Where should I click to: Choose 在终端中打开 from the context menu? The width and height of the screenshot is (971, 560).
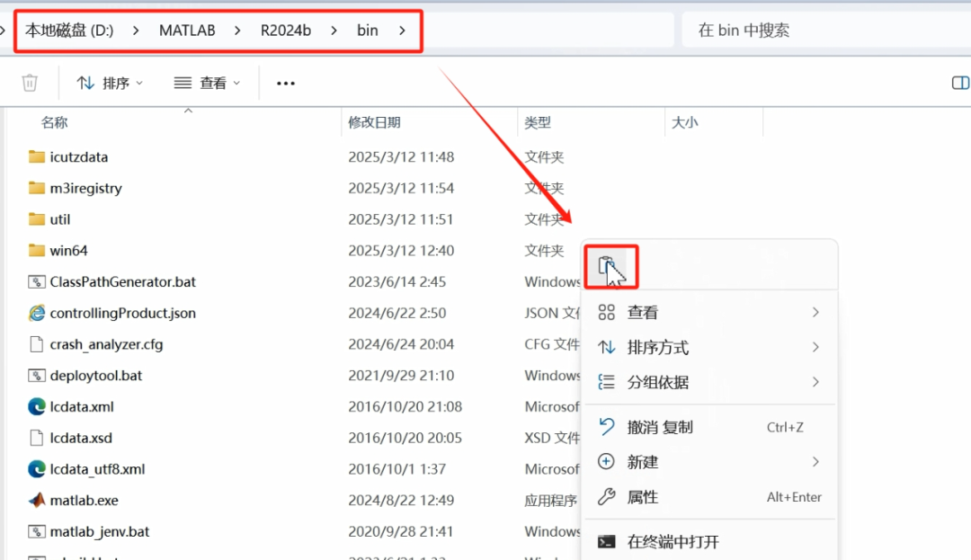(x=709, y=542)
